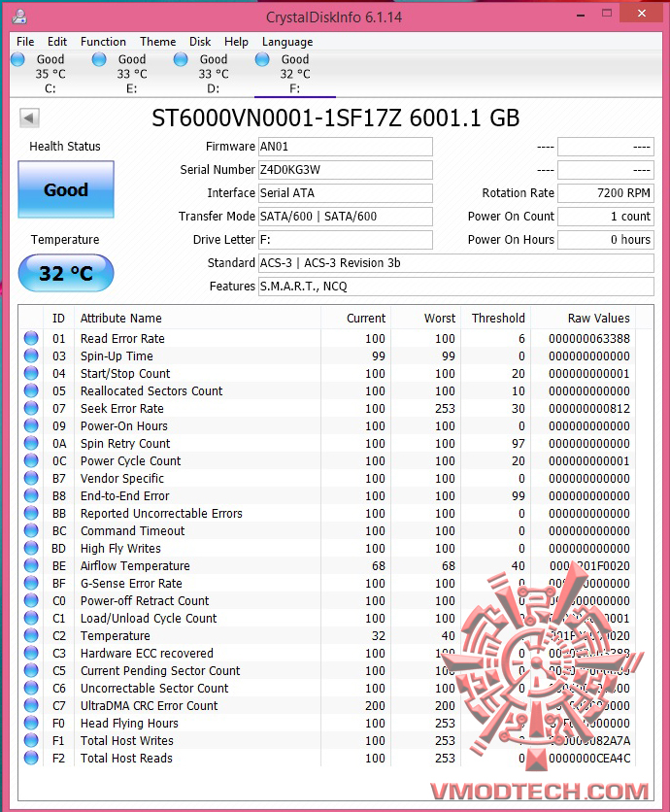
Task: Open the File menu
Action: pos(25,42)
